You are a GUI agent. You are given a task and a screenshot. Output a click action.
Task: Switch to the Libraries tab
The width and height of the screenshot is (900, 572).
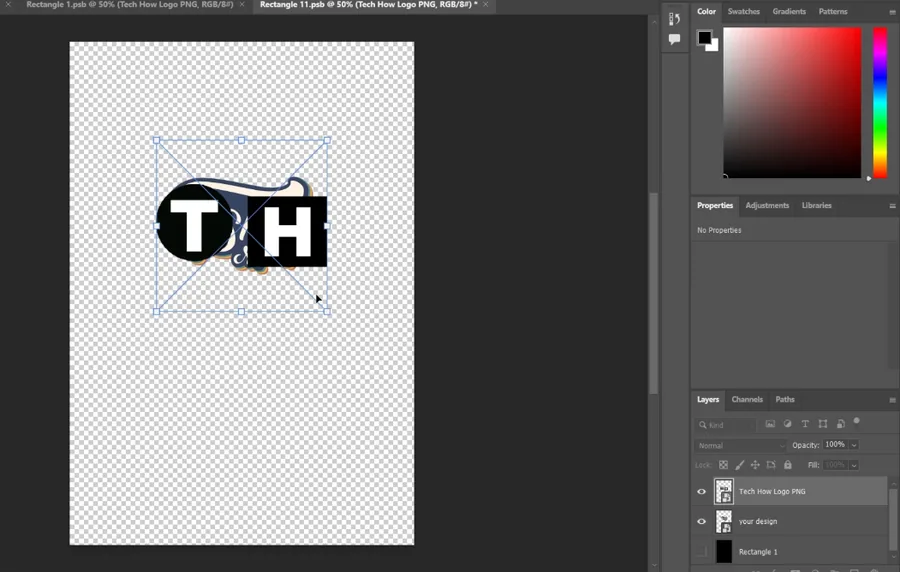tap(816, 205)
